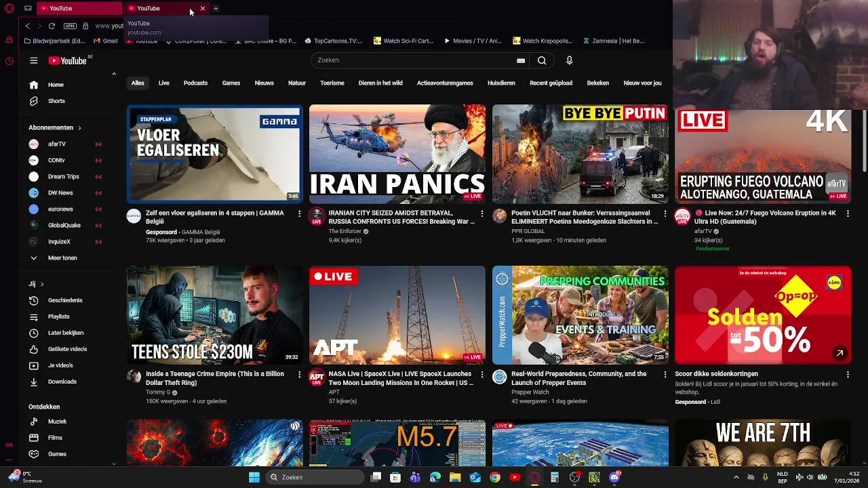Open Opera sidebar history clock icon

click(9, 61)
